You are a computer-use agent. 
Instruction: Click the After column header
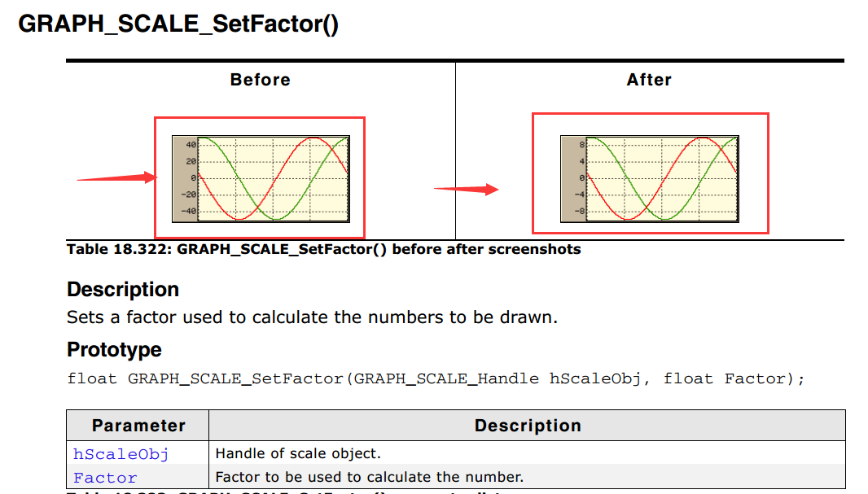coord(649,80)
